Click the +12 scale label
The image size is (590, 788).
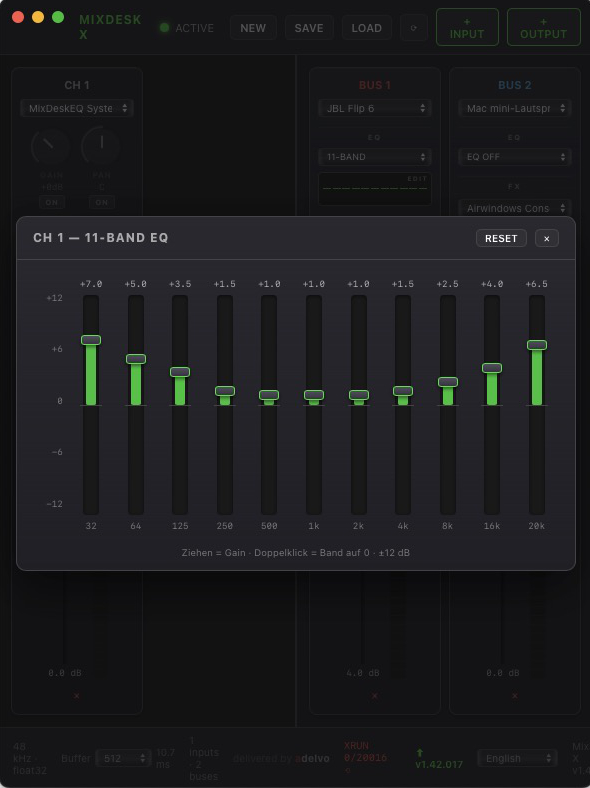pyautogui.click(x=55, y=298)
